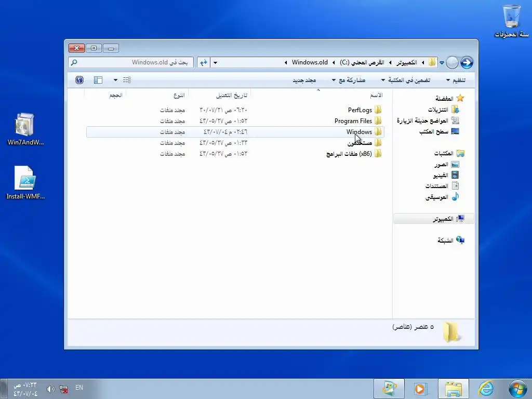Expand arrow after Windows.old breadcrumb
532x399 pixels.
click(286, 62)
